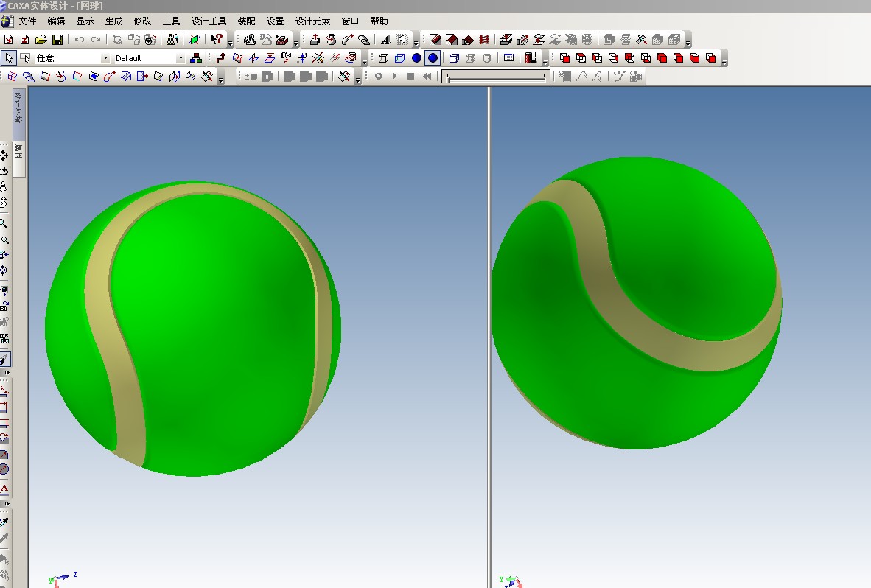Click the left viewport axis triad
Viewport: 871px width, 588px height.
coord(62,579)
